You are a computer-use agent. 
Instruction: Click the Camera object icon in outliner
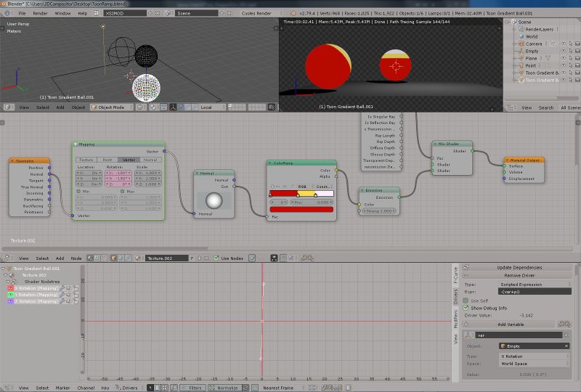[521, 44]
